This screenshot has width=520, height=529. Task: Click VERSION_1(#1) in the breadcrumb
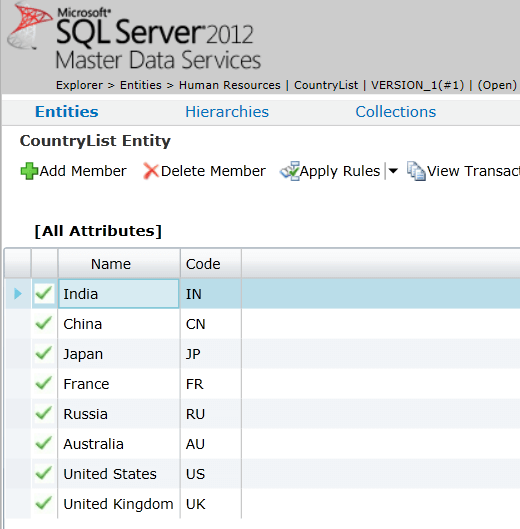click(x=417, y=85)
